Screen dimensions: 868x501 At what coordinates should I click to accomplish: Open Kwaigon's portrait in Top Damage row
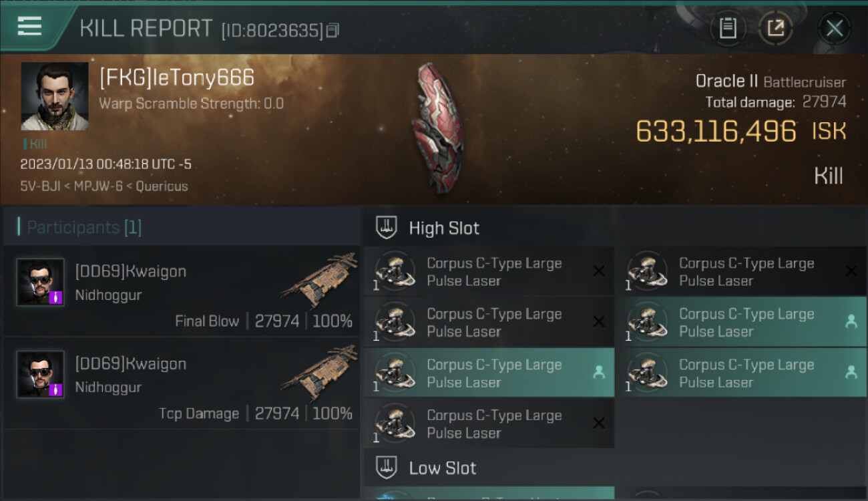click(41, 374)
